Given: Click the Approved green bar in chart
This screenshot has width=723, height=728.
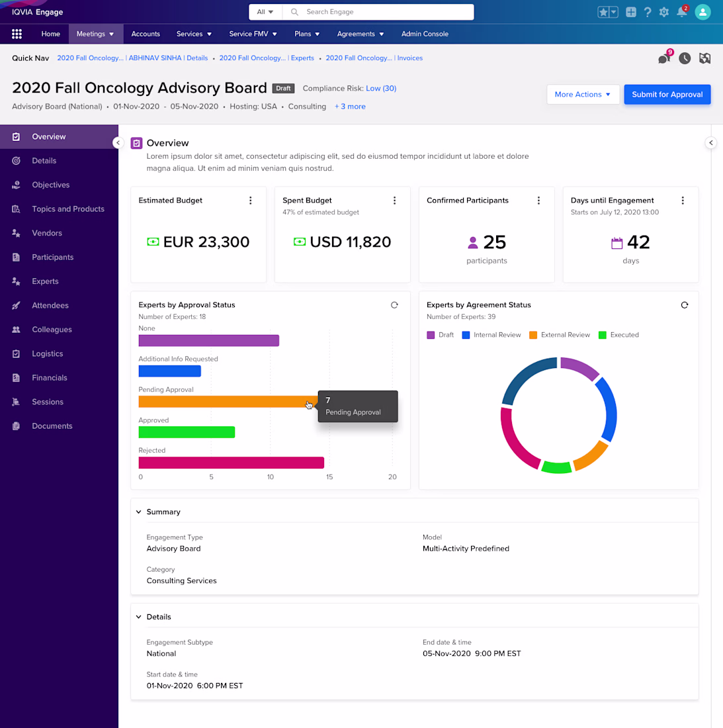Looking at the screenshot, I should [x=187, y=432].
